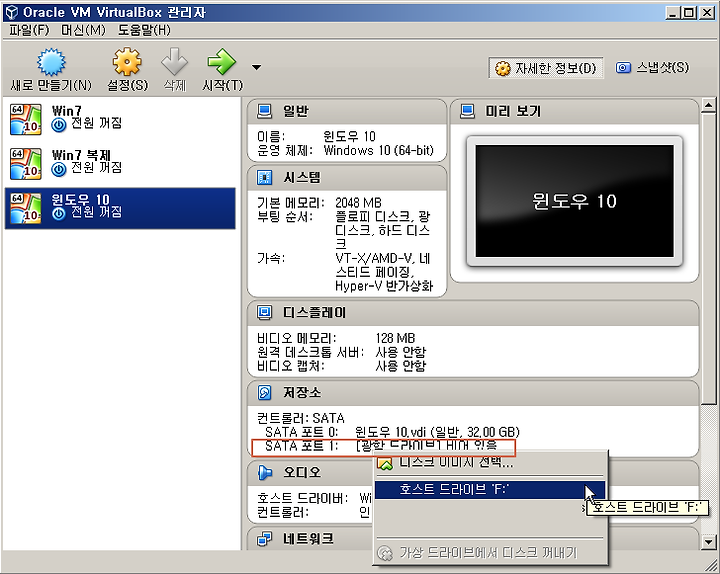This screenshot has width=720, height=574.
Task: Open the 파일(F) menu
Action: point(29,30)
